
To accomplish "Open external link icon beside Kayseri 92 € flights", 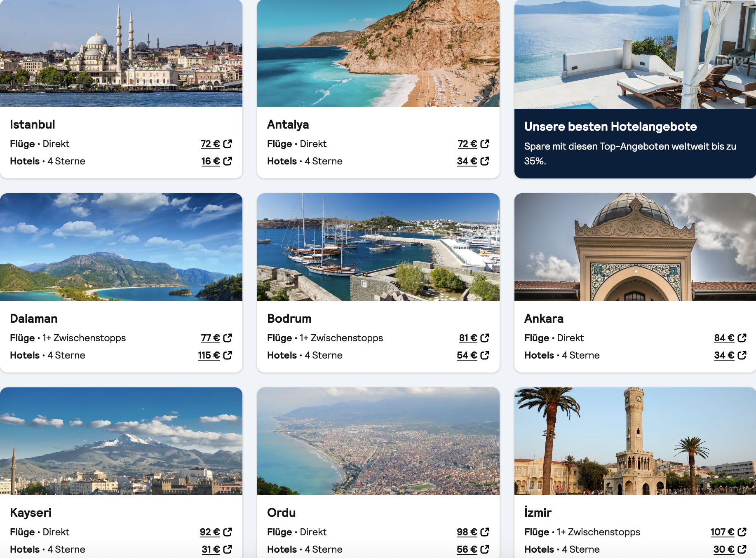I will [228, 532].
